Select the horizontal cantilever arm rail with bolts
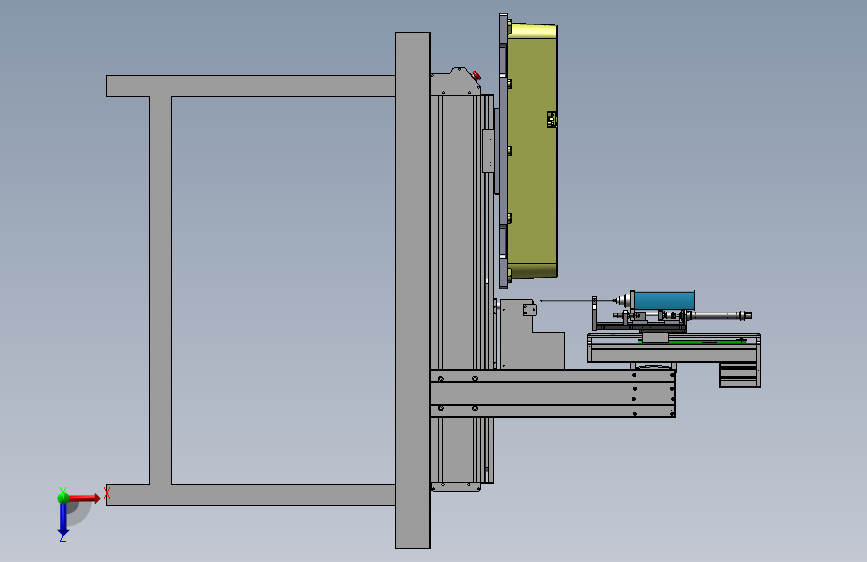Screen dimensions: 867x562 (553, 393)
